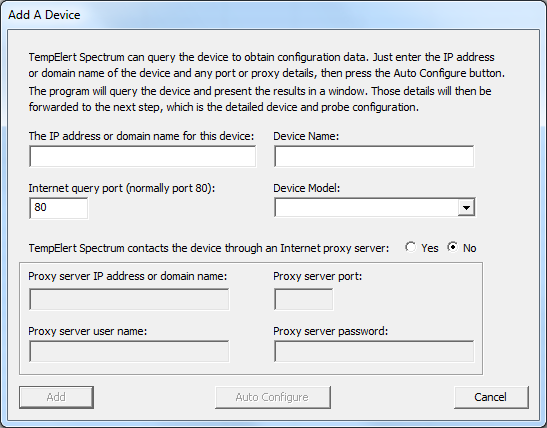Click inside the Device Model combo box
This screenshot has height=428, width=547.
pyautogui.click(x=366, y=208)
